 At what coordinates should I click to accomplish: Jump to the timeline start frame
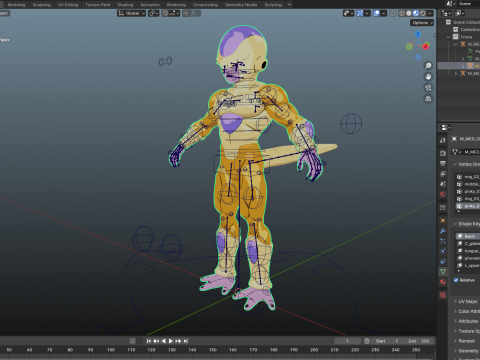149,341
